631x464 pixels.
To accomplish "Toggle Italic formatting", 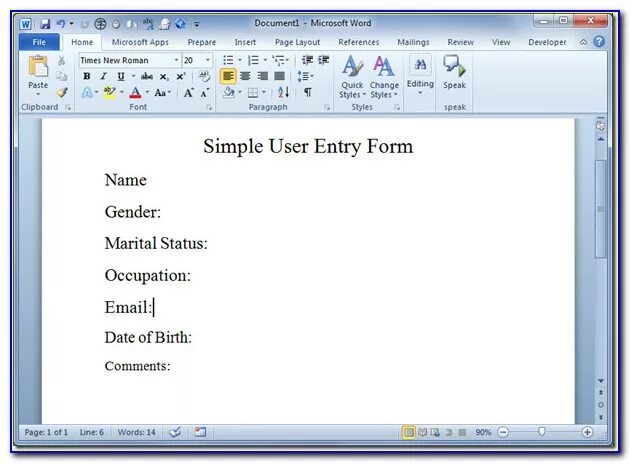I will pos(103,76).
